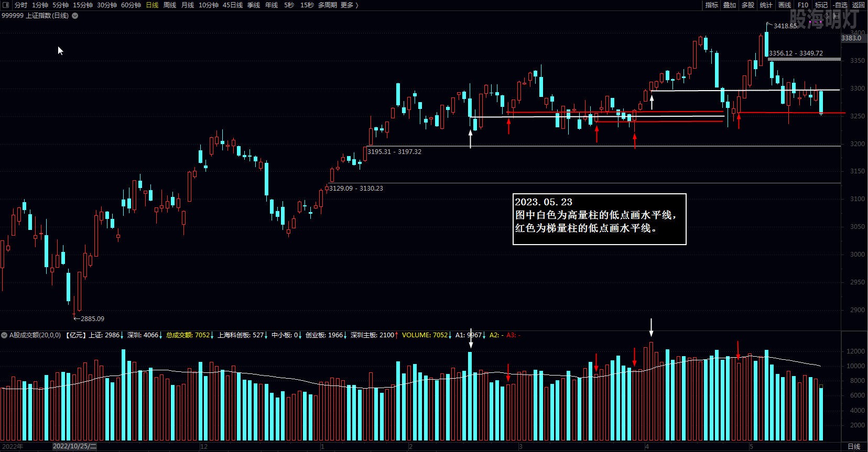This screenshot has height=452, width=868.
Task: Click -自选 to remove from watchlist
Action: coord(840,5)
